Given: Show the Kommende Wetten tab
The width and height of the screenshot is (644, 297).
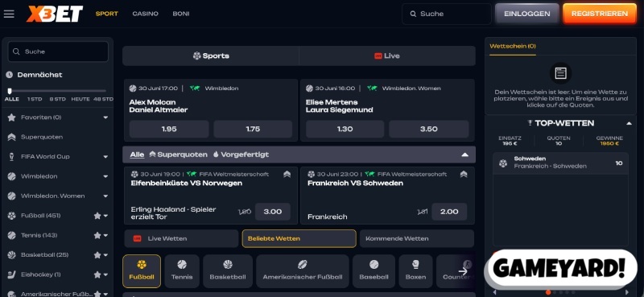Looking at the screenshot, I should click(x=417, y=239).
